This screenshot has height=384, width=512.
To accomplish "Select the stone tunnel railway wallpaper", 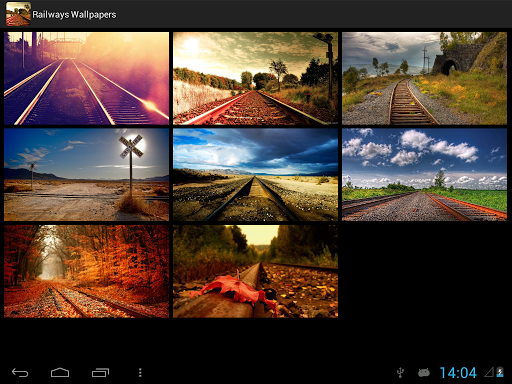I will (x=424, y=78).
